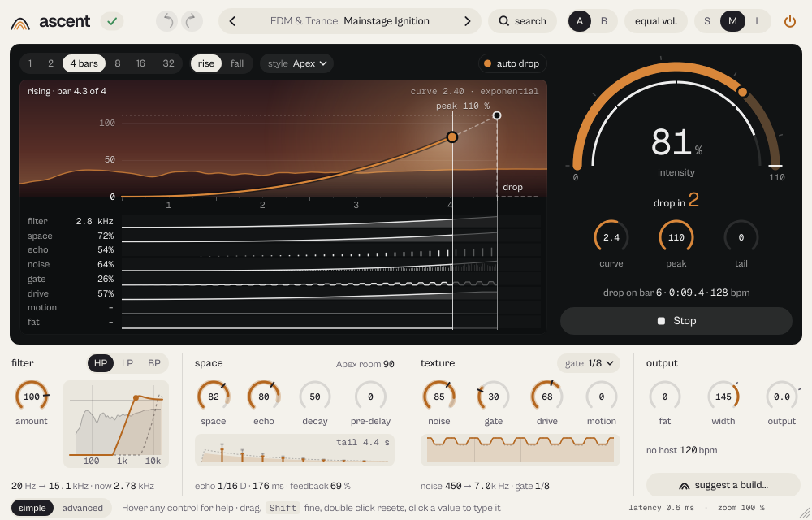This screenshot has height=520, width=812.
Task: Switch to simple mode
Action: (x=32, y=508)
